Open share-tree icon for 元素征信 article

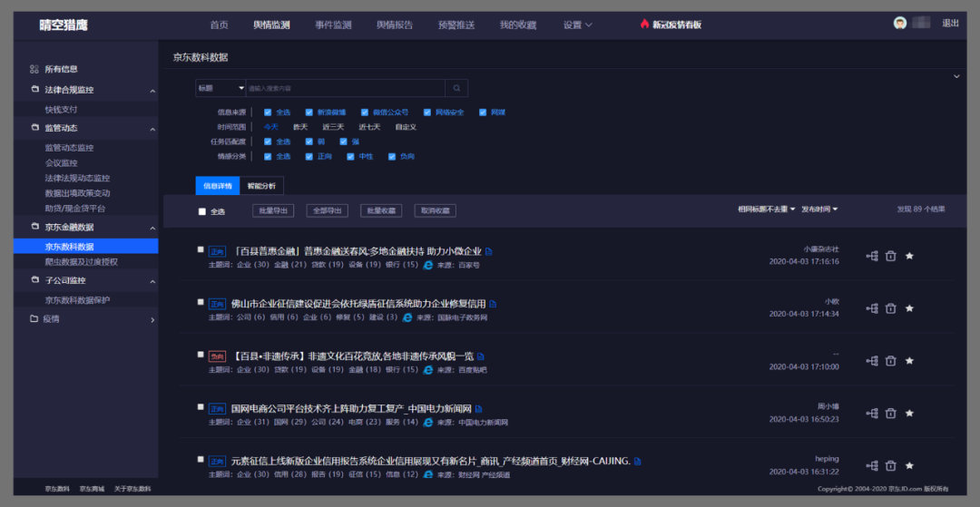coord(872,466)
